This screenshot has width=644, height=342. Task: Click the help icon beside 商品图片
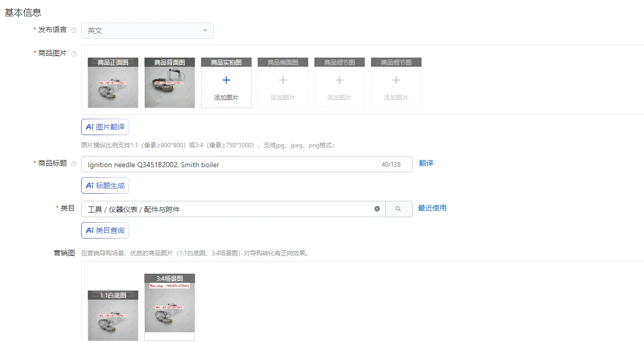point(74,54)
